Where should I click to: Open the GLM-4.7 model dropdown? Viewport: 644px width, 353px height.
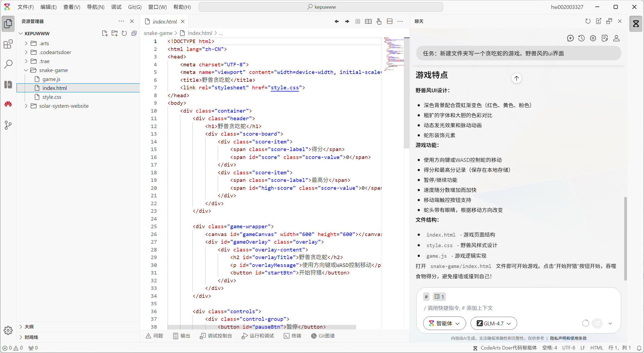494,323
